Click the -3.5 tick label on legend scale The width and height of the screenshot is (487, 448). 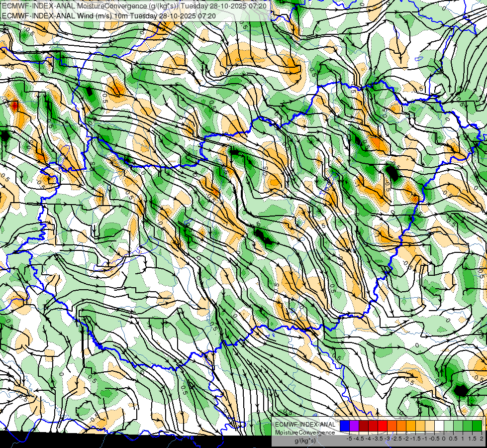click(378, 439)
